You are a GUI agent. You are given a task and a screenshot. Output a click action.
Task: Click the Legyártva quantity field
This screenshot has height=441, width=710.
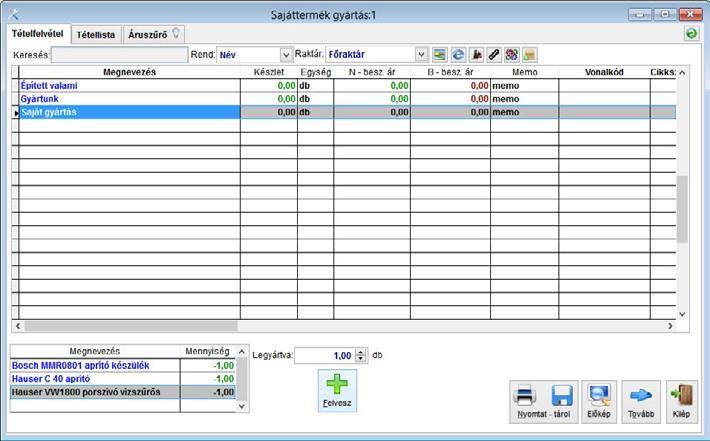325,355
